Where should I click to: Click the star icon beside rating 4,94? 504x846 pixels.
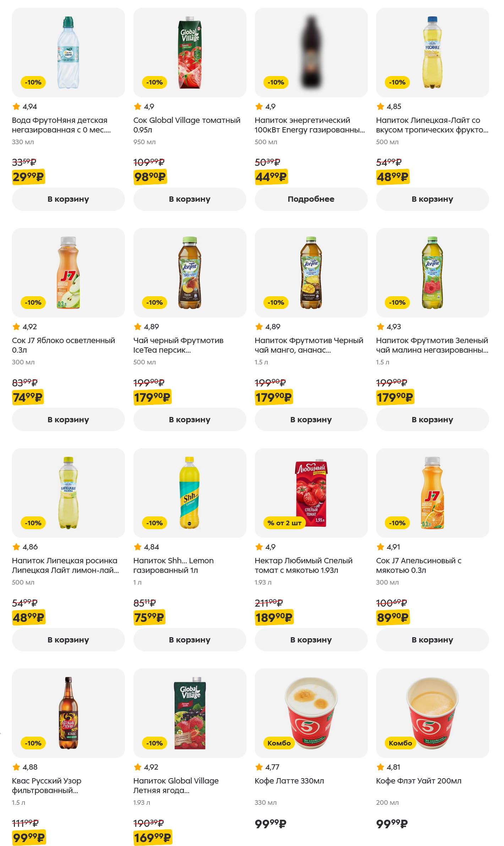[x=16, y=107]
